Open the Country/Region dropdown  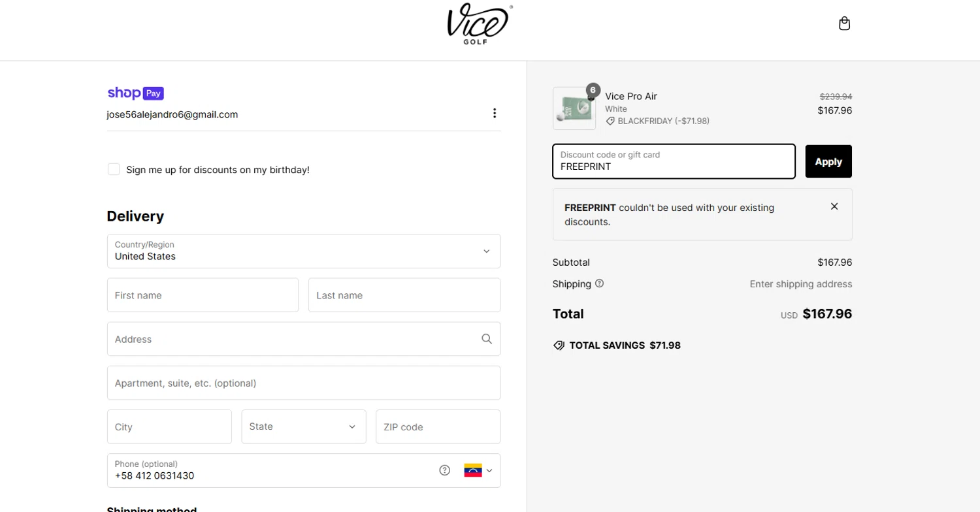click(x=304, y=251)
